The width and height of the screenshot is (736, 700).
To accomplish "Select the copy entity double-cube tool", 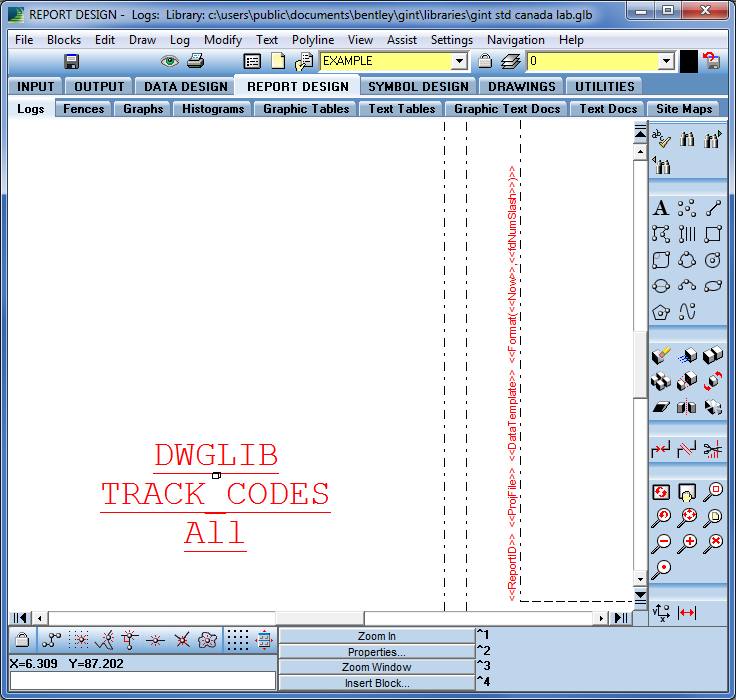I will (x=713, y=355).
